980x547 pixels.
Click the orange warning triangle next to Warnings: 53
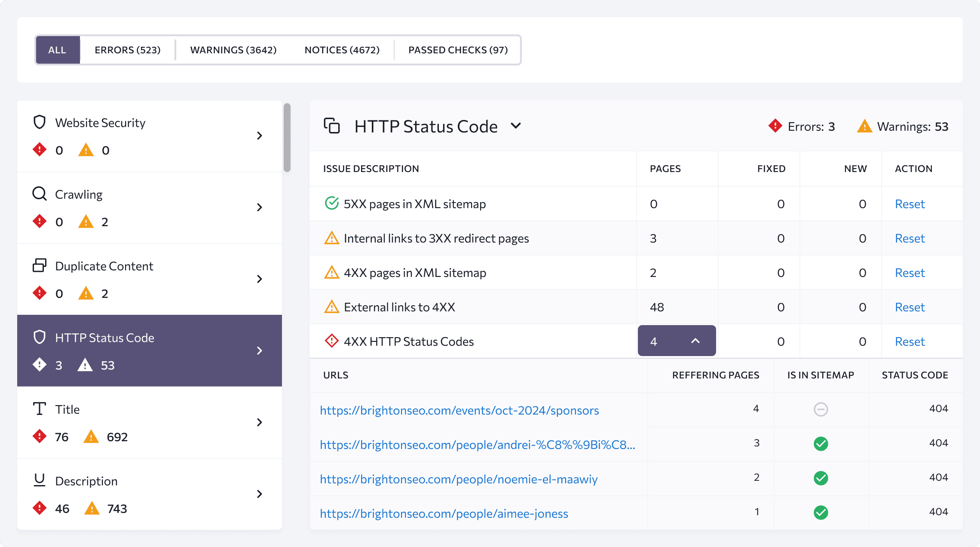tap(864, 126)
